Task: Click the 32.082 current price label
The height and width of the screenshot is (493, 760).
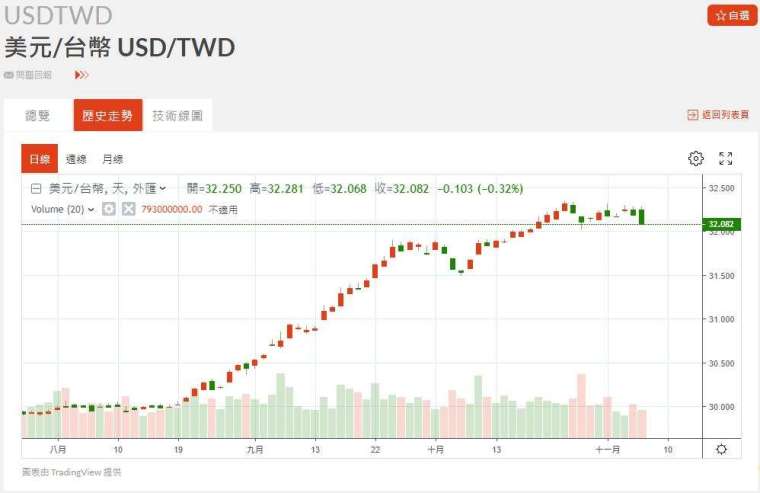Action: 721,224
